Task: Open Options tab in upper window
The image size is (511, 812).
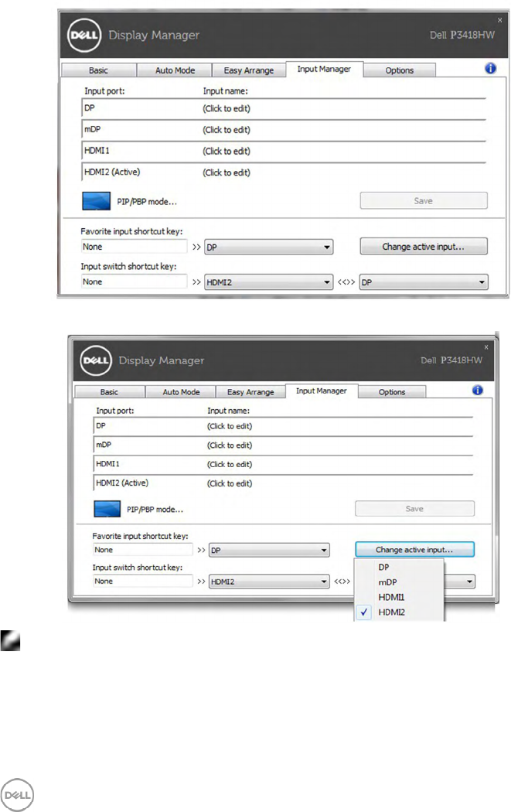Action: 399,70
